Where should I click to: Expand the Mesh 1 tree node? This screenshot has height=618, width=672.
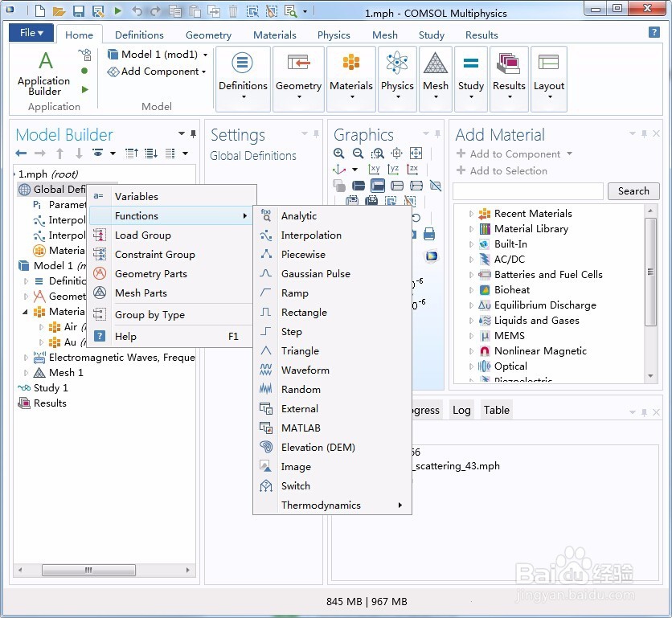(x=26, y=373)
